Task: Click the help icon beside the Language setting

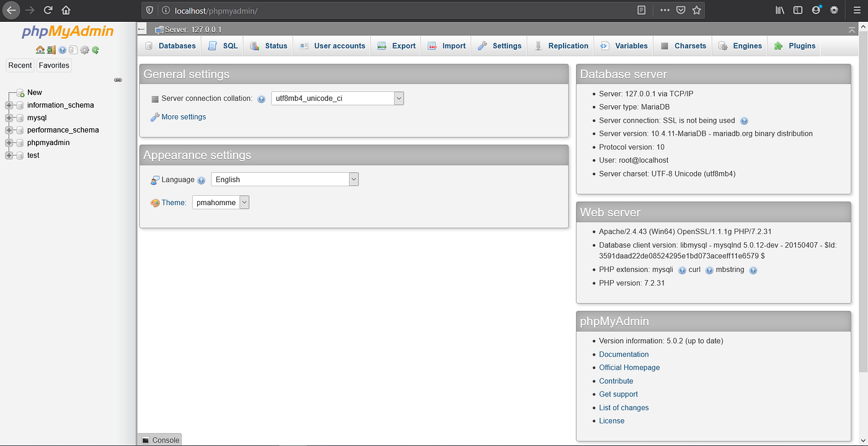Action: coord(201,180)
